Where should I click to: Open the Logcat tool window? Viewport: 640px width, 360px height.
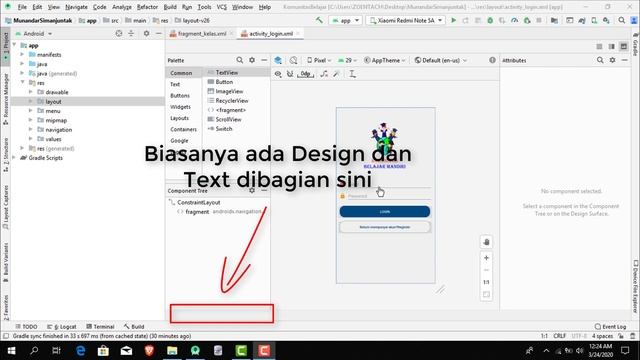click(62, 327)
